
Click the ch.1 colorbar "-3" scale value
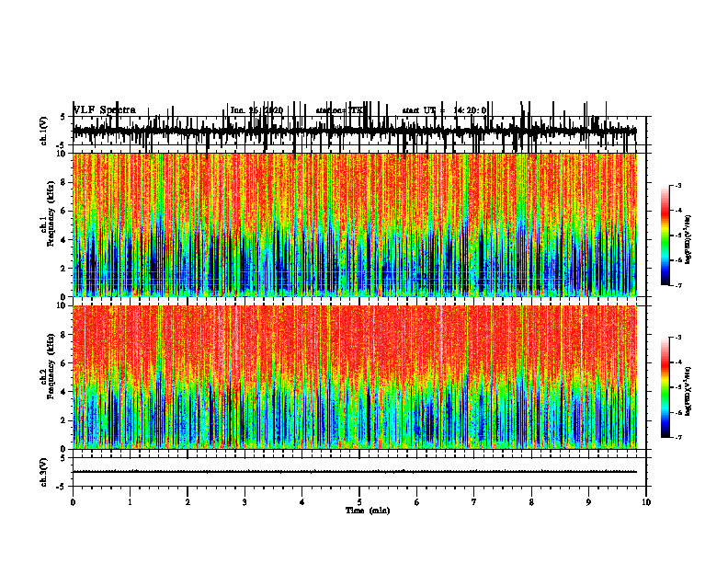click(678, 185)
